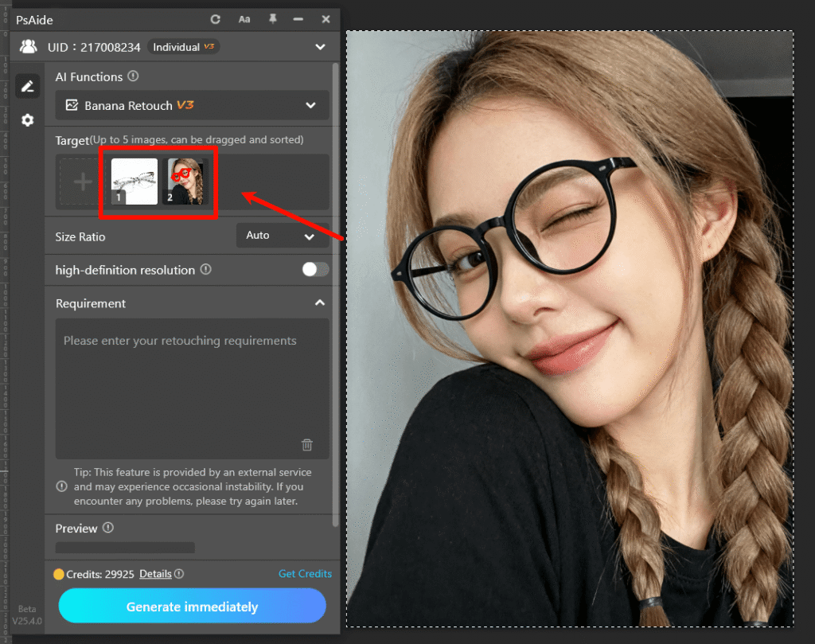Click the Generate immediately button

click(191, 606)
